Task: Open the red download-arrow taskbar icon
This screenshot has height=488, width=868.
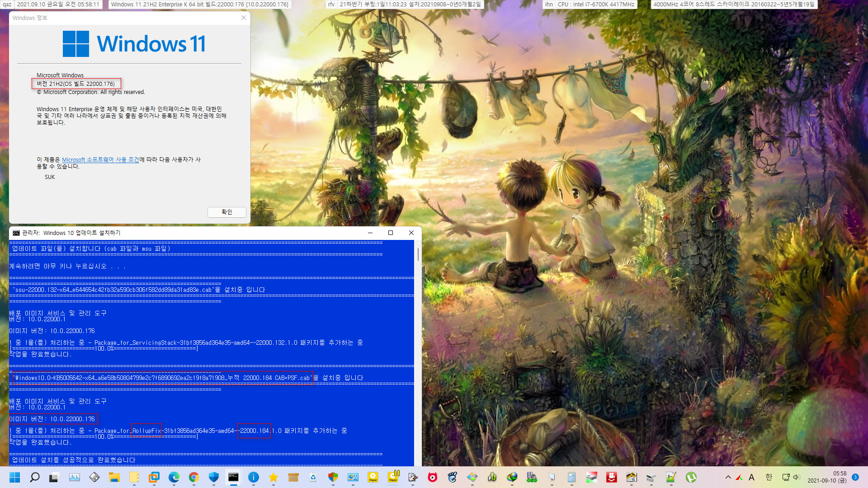Action: click(x=612, y=477)
